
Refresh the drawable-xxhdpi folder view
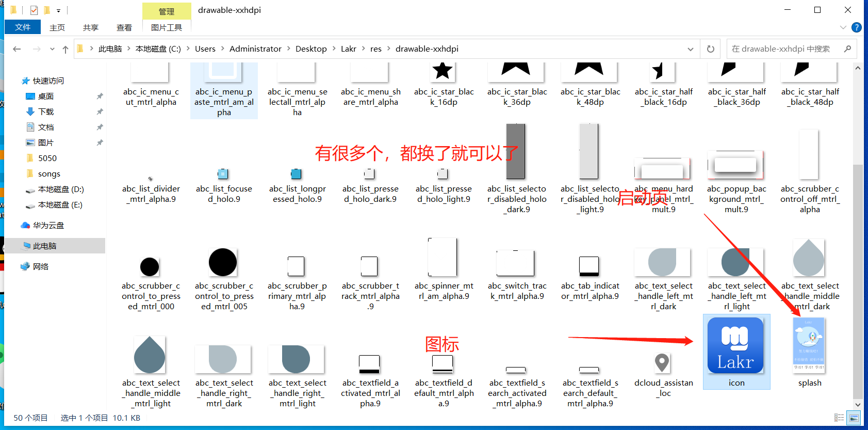tap(711, 49)
